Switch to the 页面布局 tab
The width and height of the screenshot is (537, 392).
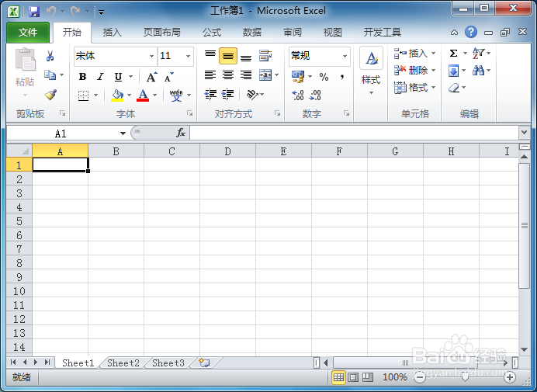(162, 33)
